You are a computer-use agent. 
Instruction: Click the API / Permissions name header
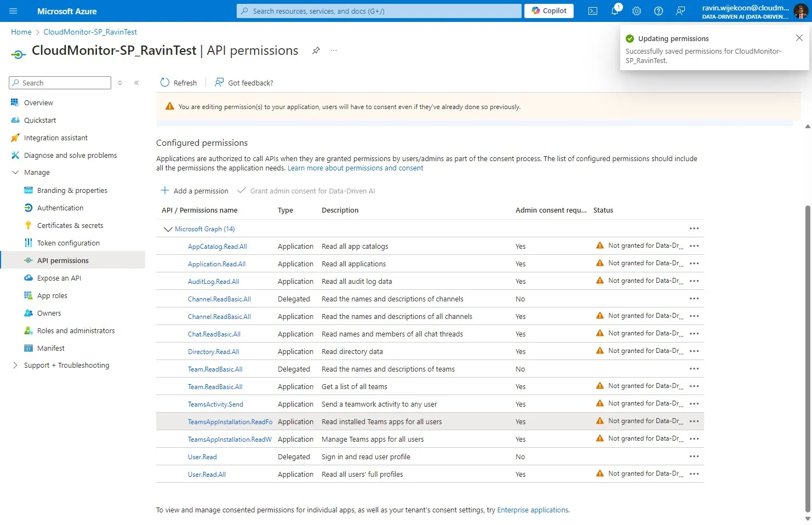pos(199,210)
